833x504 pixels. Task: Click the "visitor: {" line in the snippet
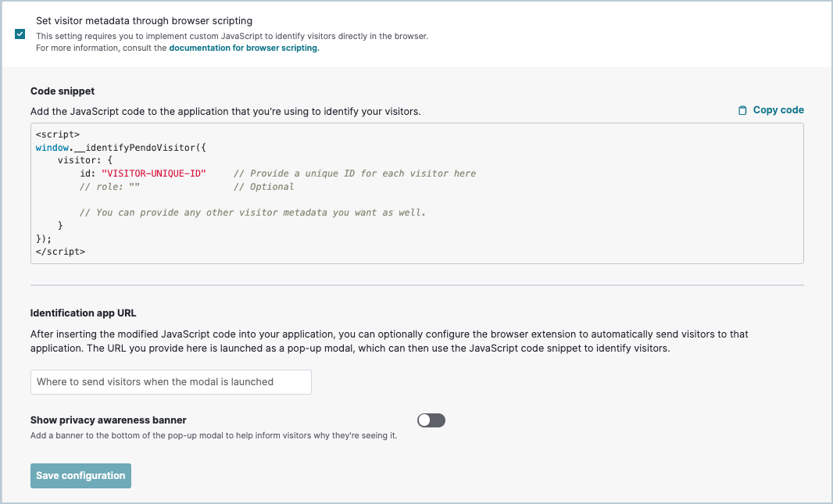[85, 160]
